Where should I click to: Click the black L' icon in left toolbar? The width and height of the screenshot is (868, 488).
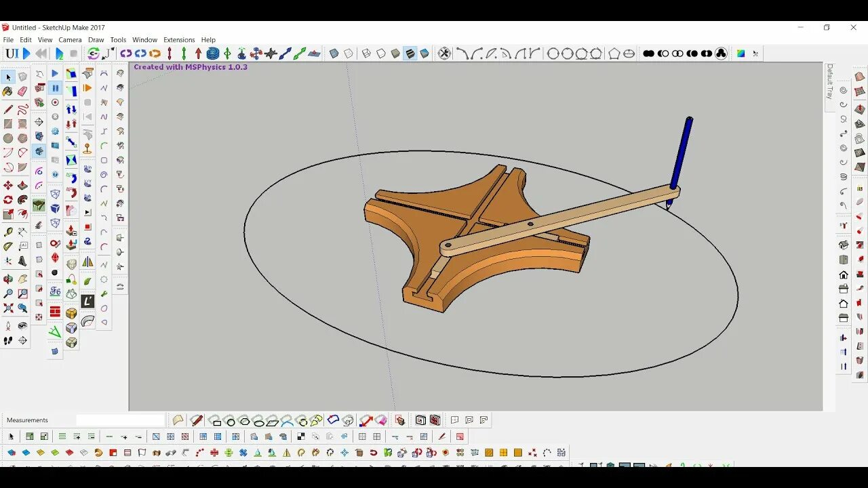(87, 301)
